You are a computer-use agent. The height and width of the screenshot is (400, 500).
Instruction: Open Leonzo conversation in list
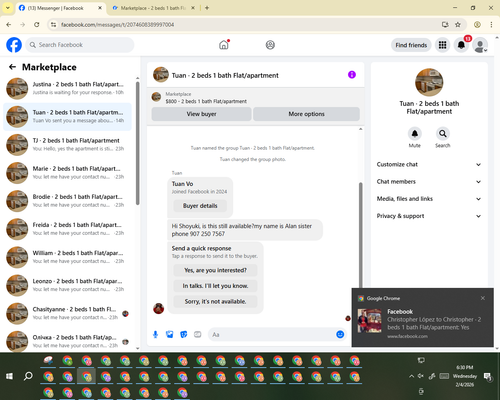coord(68,285)
